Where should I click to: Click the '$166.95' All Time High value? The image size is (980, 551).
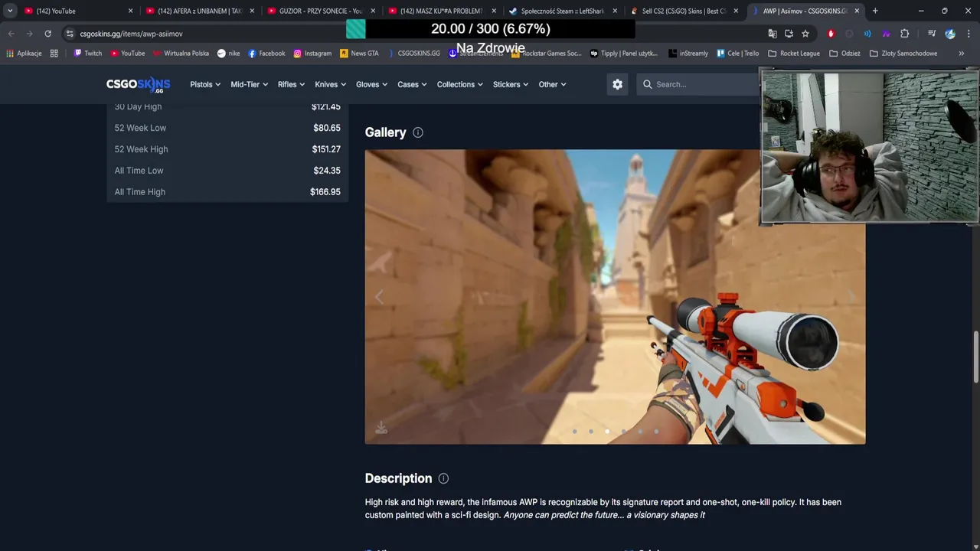click(x=325, y=192)
